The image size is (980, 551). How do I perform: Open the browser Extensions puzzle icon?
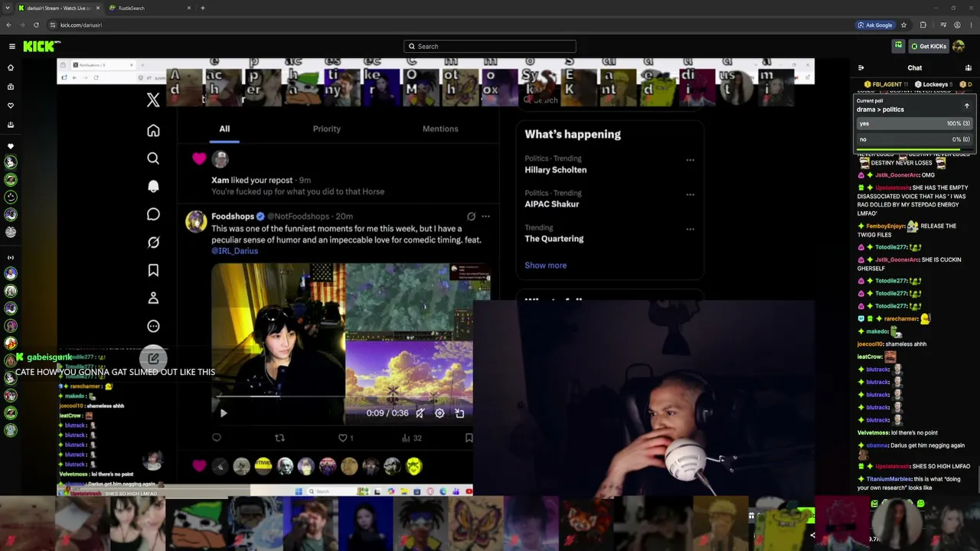tap(923, 24)
